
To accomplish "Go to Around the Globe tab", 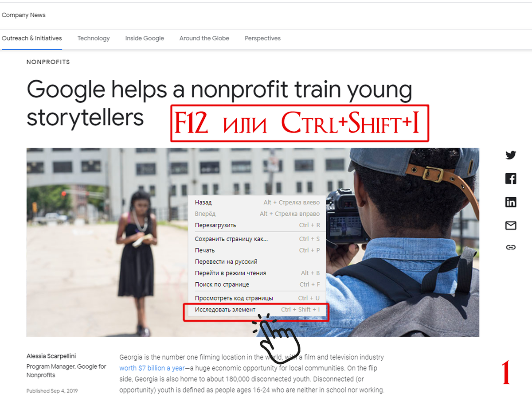I will 204,39.
